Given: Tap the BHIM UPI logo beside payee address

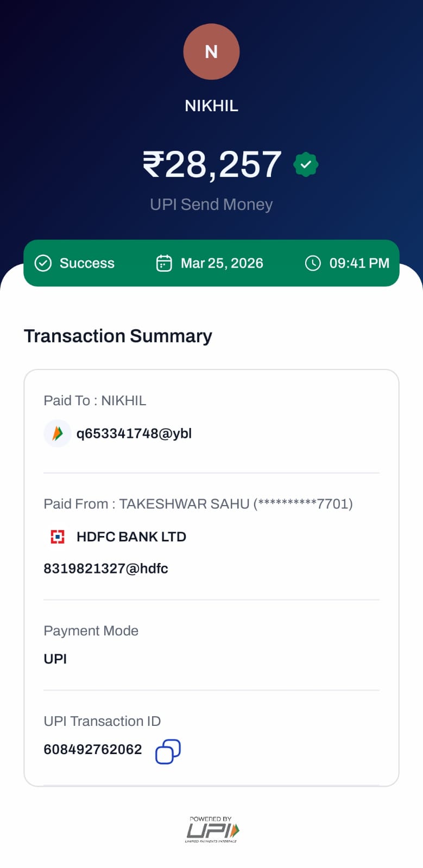Looking at the screenshot, I should 58,433.
